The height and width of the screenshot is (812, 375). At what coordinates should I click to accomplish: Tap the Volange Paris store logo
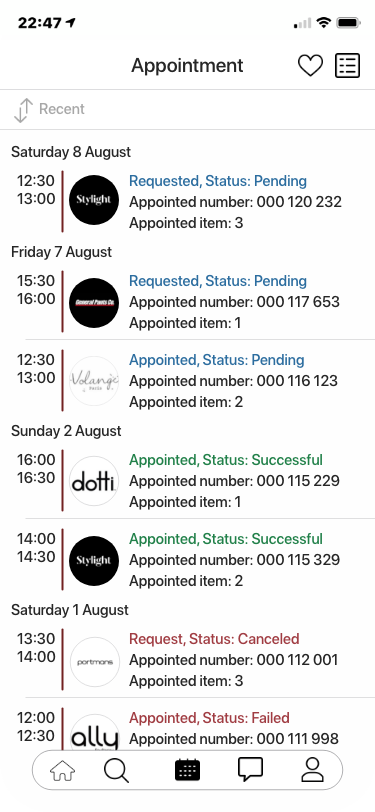tap(94, 381)
